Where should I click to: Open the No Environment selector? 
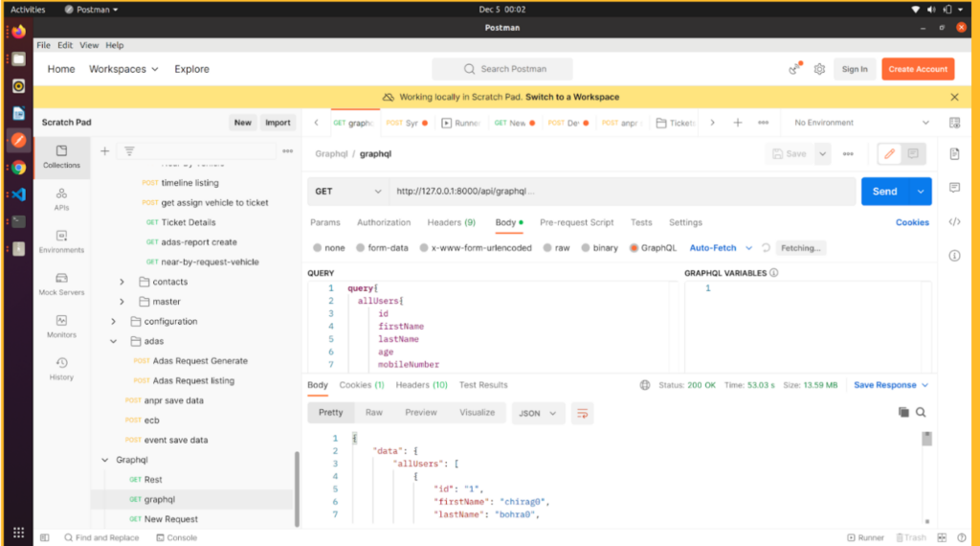click(x=861, y=123)
